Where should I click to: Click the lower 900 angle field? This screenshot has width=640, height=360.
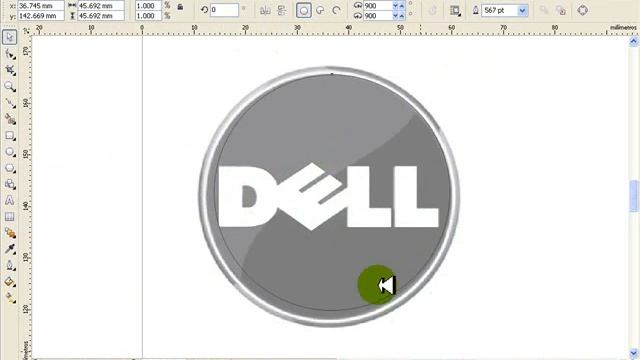[378, 16]
